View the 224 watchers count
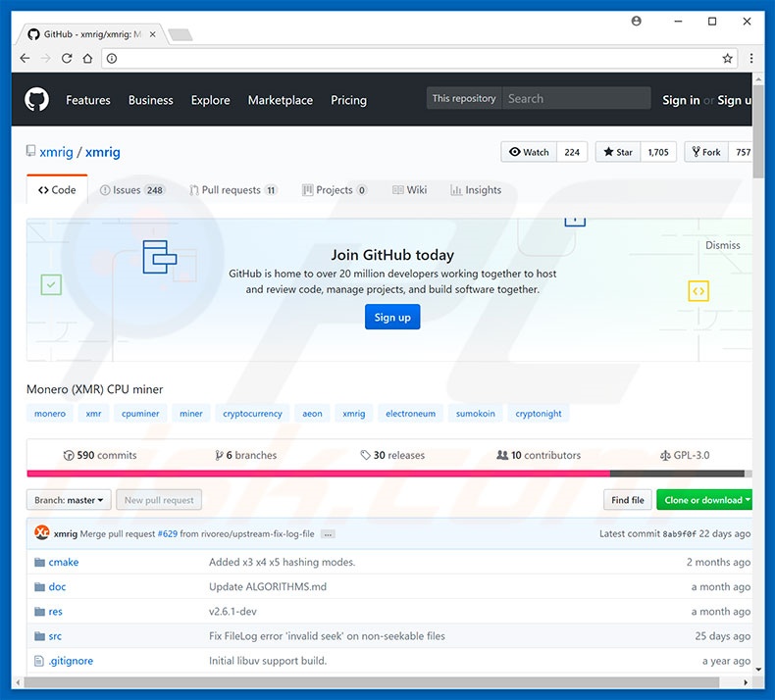 (x=572, y=152)
